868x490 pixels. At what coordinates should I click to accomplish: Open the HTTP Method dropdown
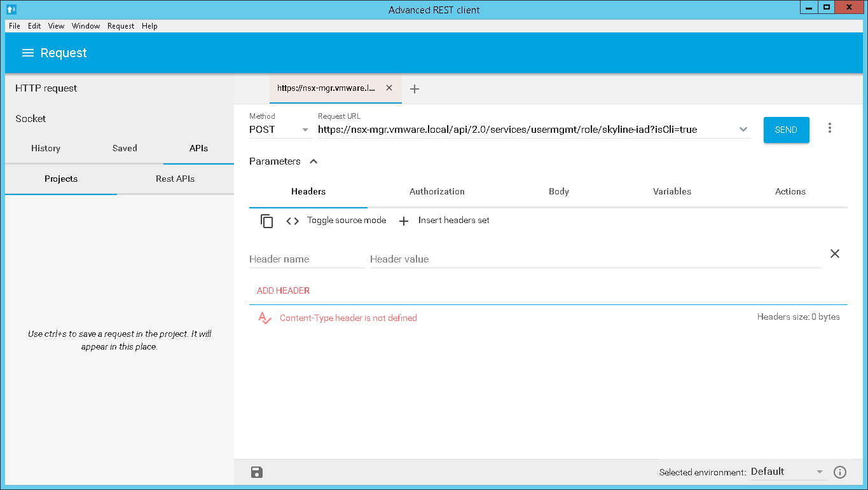point(280,130)
